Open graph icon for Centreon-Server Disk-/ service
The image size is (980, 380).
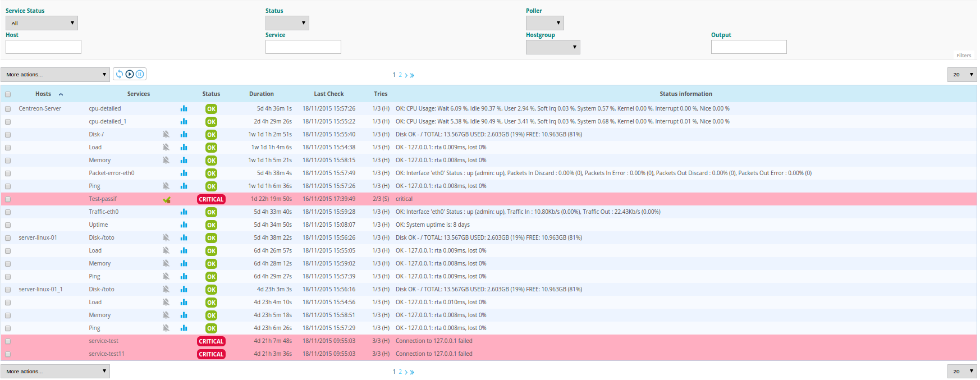pyautogui.click(x=184, y=134)
